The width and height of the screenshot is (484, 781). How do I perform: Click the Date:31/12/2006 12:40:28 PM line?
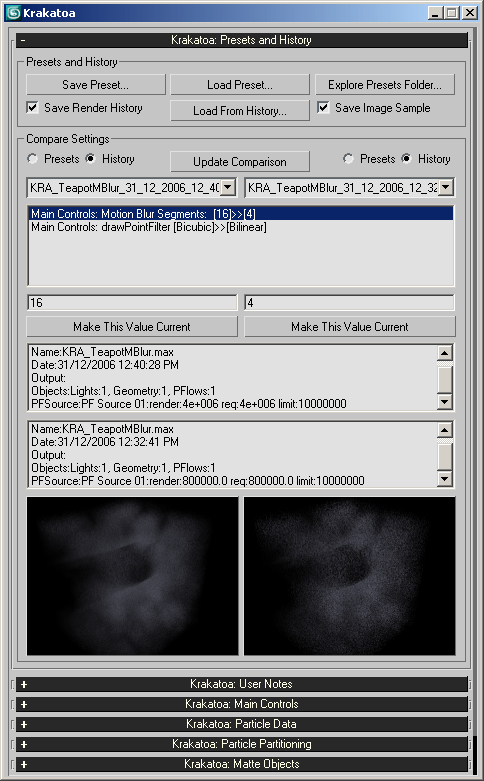[105, 365]
